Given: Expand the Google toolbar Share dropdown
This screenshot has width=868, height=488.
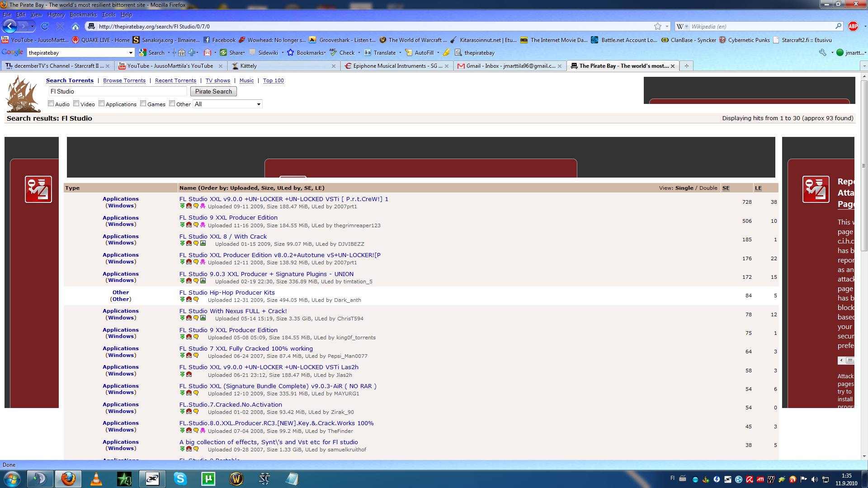Looking at the screenshot, I should 244,53.
